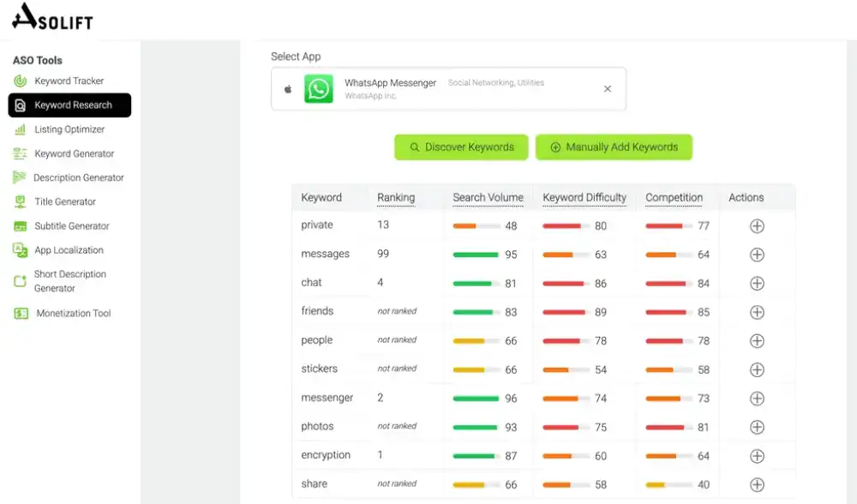Image resolution: width=857 pixels, height=504 pixels.
Task: Open the Keyword Generator tool
Action: point(74,154)
